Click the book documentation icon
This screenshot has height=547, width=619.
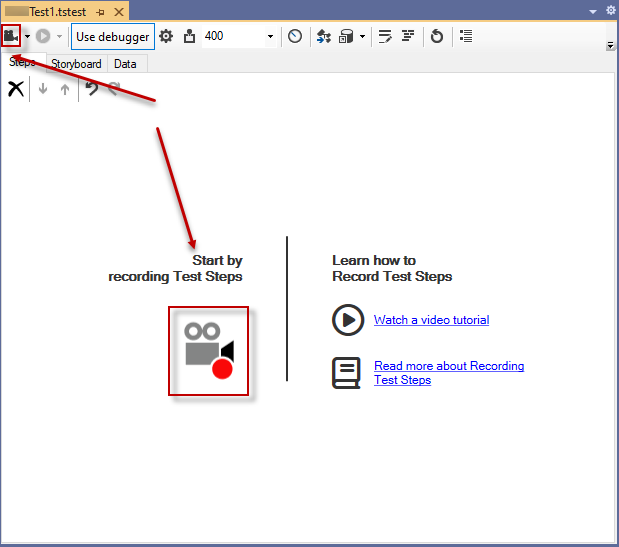346,373
